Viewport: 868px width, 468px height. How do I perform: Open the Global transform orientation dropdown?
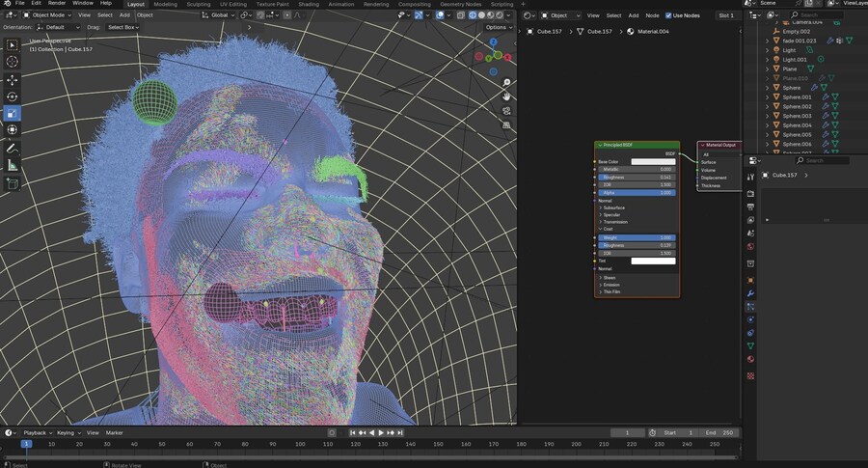point(216,15)
